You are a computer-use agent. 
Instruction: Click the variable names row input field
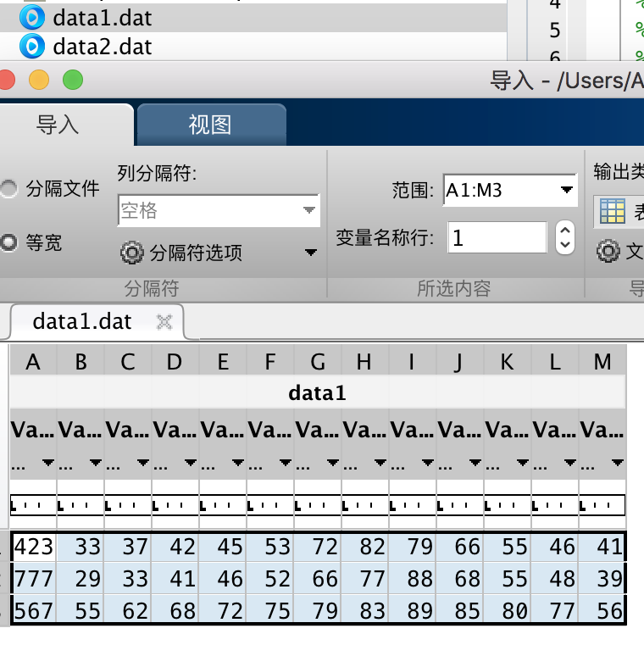(497, 237)
